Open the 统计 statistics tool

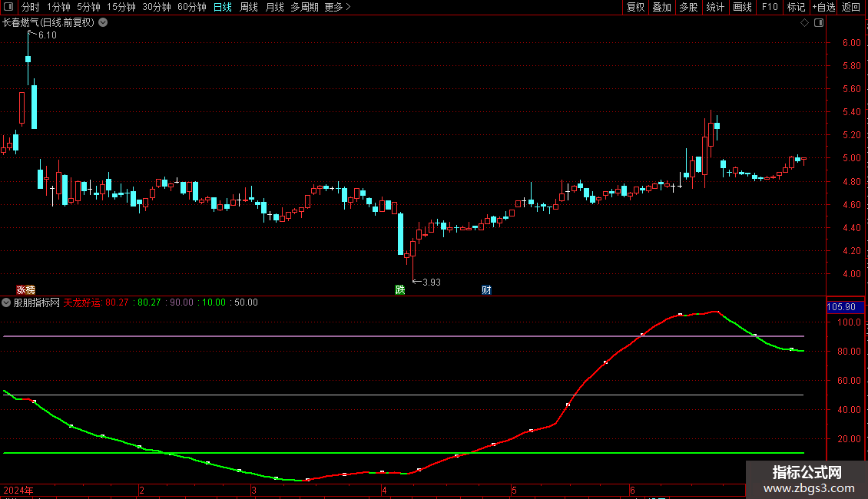[715, 7]
